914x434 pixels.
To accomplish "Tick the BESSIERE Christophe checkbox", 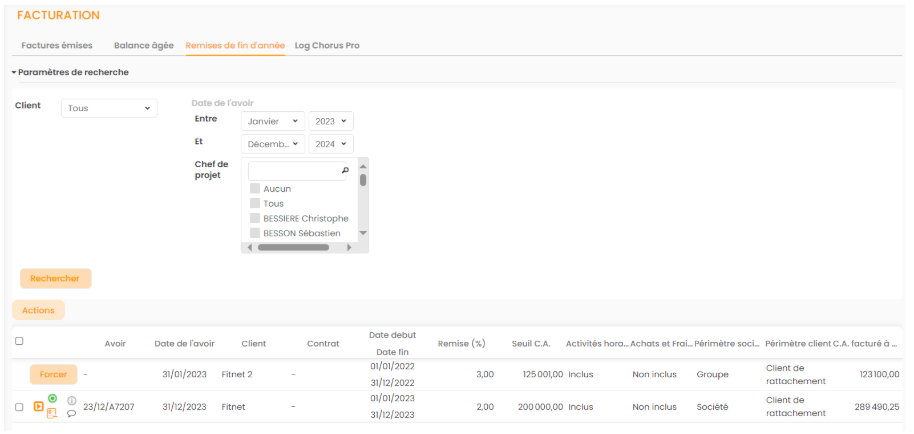I will click(x=255, y=218).
